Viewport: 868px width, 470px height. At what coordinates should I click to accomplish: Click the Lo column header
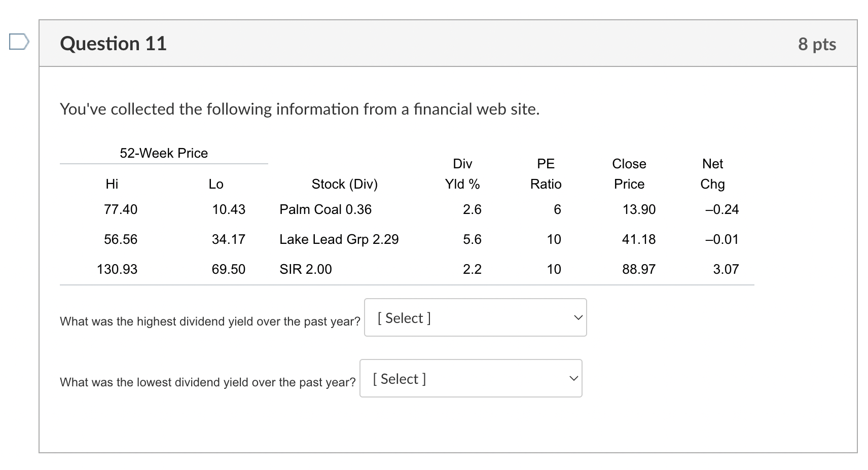[216, 184]
